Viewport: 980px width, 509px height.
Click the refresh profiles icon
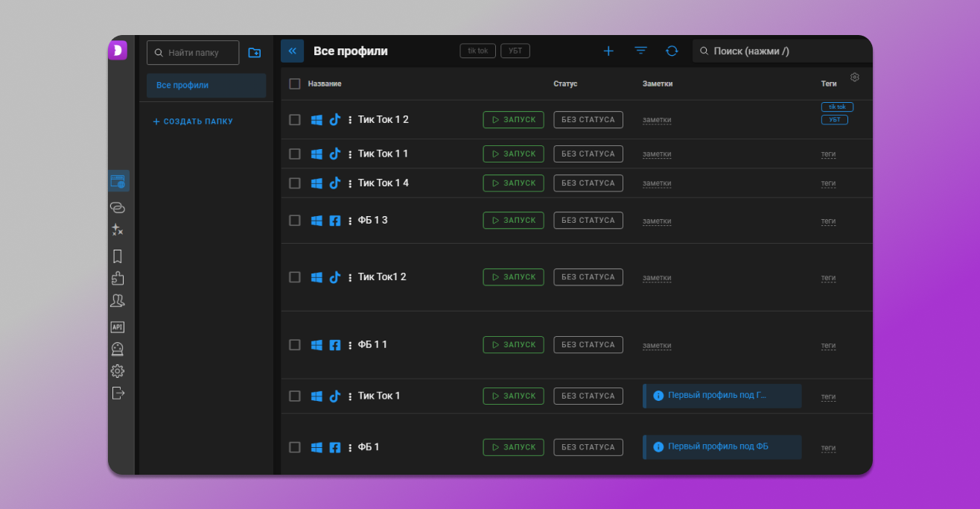(672, 51)
